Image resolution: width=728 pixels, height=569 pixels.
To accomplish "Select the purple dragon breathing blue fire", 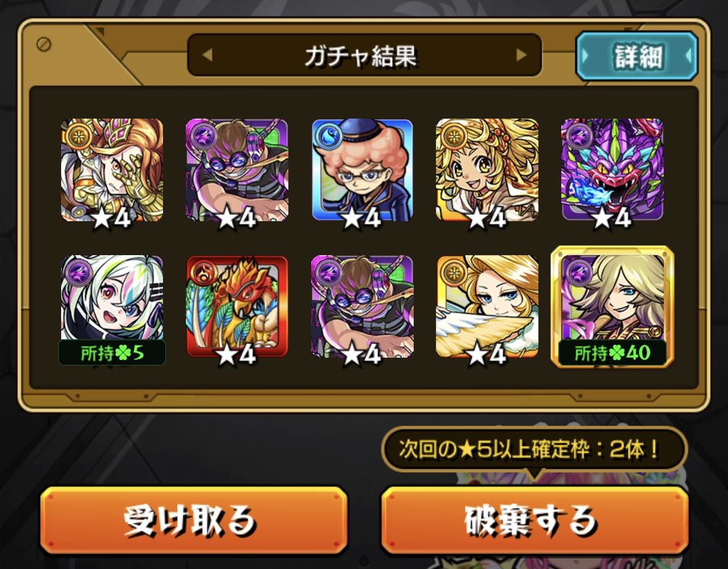I will click(x=612, y=170).
